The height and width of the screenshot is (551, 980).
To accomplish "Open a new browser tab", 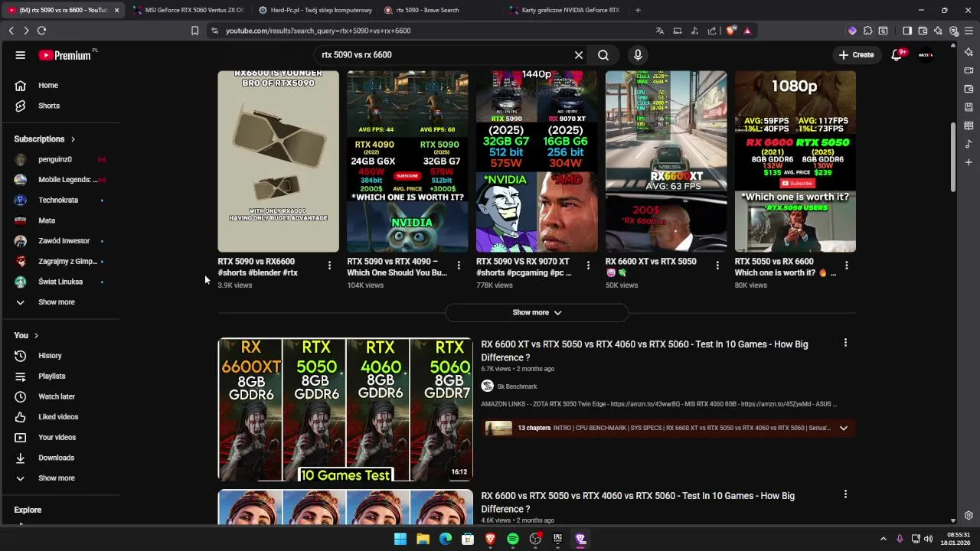I will coord(638,10).
